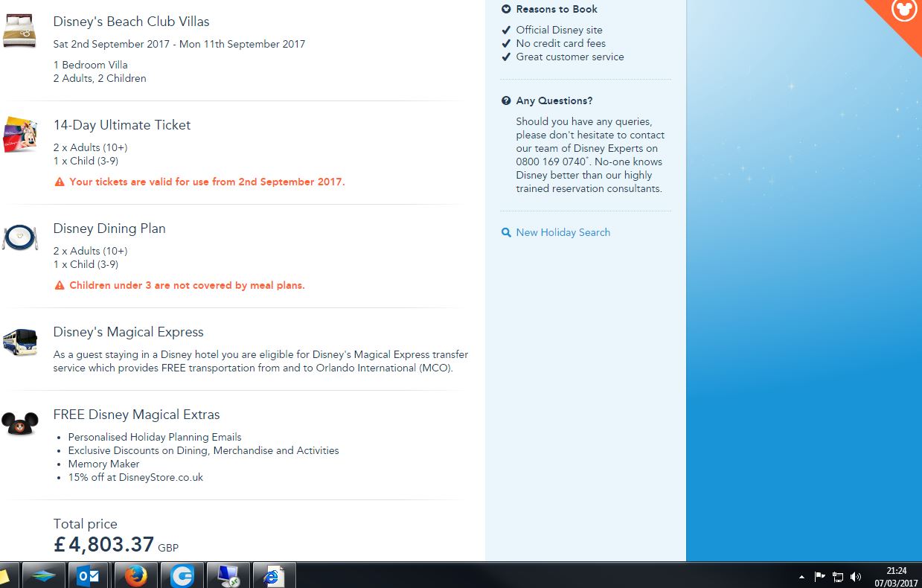The height and width of the screenshot is (588, 922).
Task: Click the Mickey head icon in orange corner
Action: click(x=904, y=10)
